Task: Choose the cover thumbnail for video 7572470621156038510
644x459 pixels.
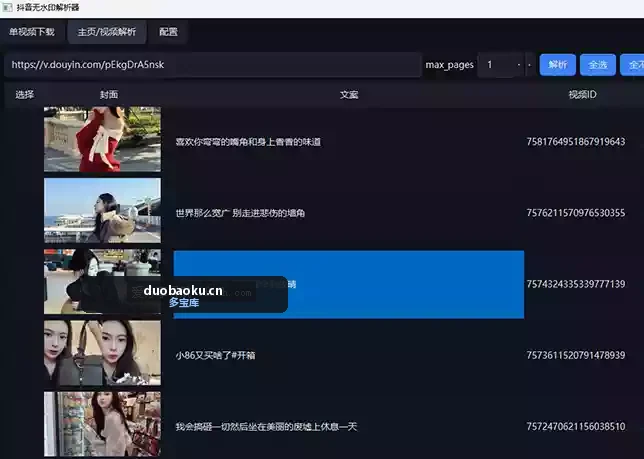Action: pyautogui.click(x=102, y=424)
